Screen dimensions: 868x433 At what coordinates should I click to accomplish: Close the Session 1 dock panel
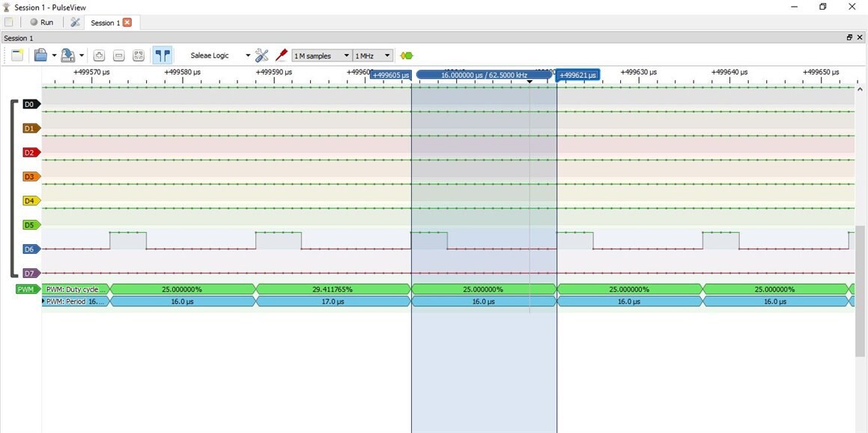tap(860, 37)
